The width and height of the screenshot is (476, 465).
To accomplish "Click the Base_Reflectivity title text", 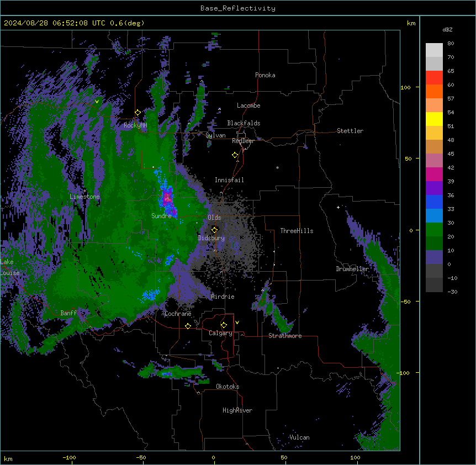I will (x=238, y=8).
